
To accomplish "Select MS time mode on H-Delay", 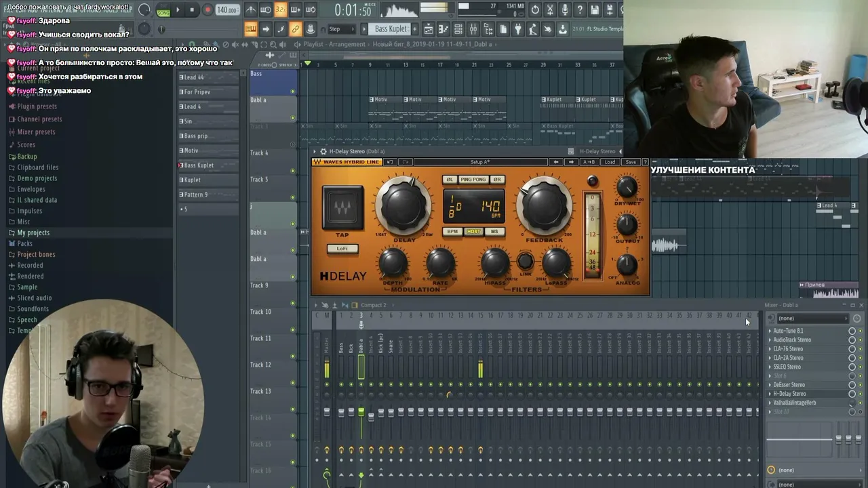I will (494, 232).
